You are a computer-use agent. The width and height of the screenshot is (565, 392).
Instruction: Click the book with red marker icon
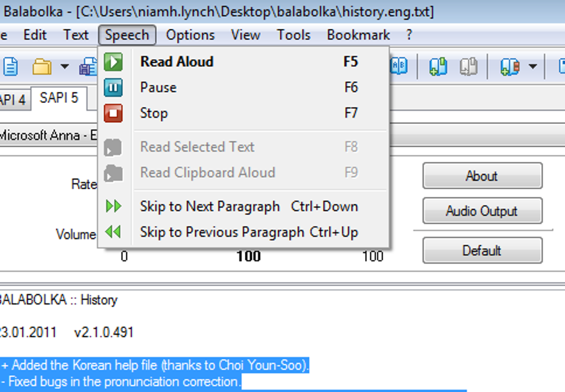pos(510,66)
